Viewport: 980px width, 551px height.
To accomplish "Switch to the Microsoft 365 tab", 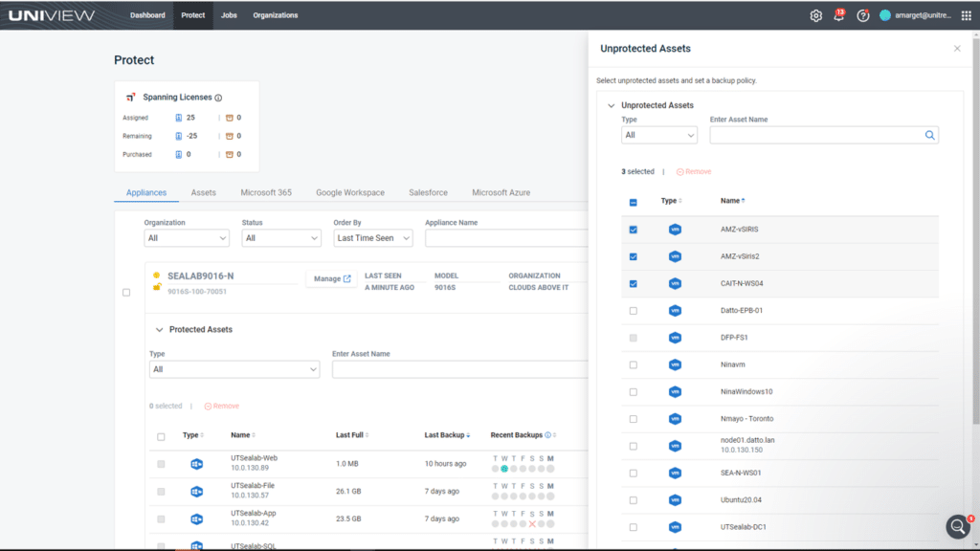I will (x=266, y=192).
